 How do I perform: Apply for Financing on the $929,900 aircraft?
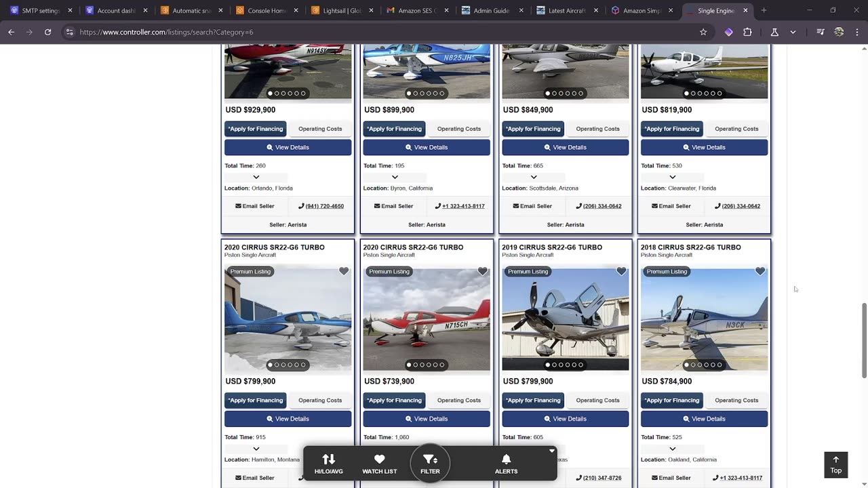[256, 129]
